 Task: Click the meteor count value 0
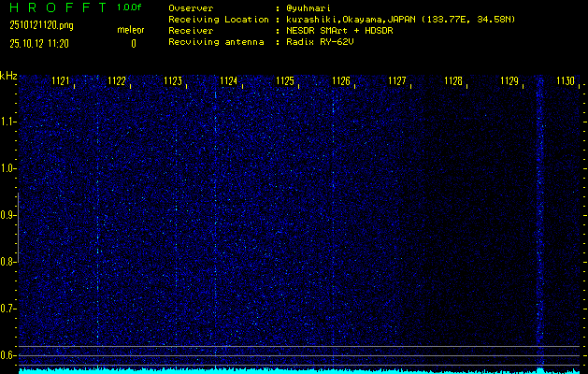[x=133, y=43]
